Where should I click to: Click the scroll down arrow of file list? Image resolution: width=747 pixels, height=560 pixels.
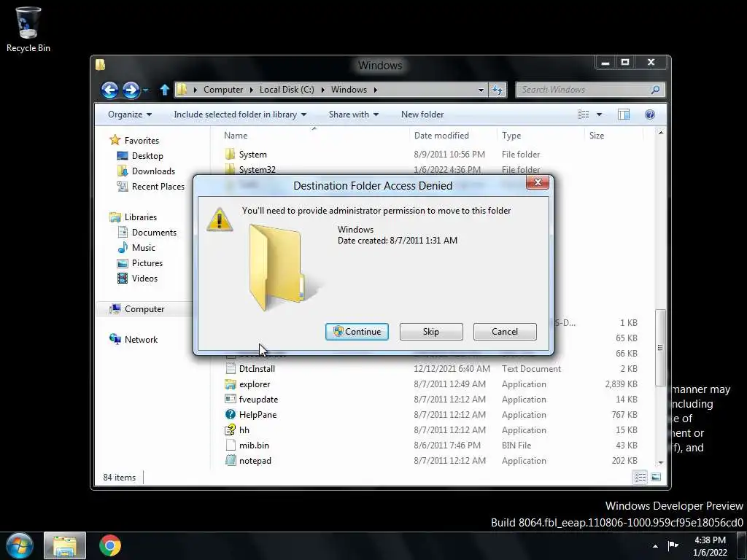click(x=660, y=463)
